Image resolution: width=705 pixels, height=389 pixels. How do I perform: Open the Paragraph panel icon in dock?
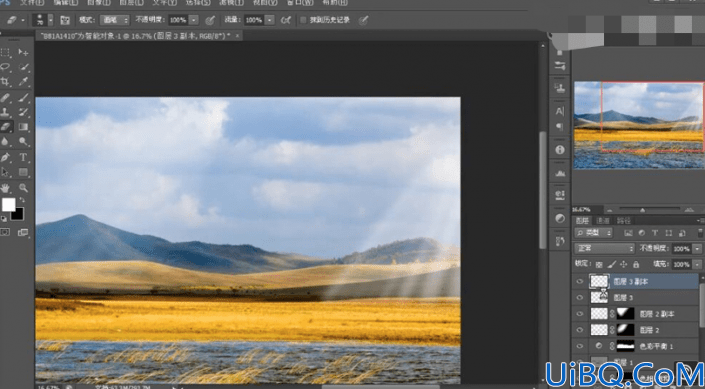[x=560, y=126]
